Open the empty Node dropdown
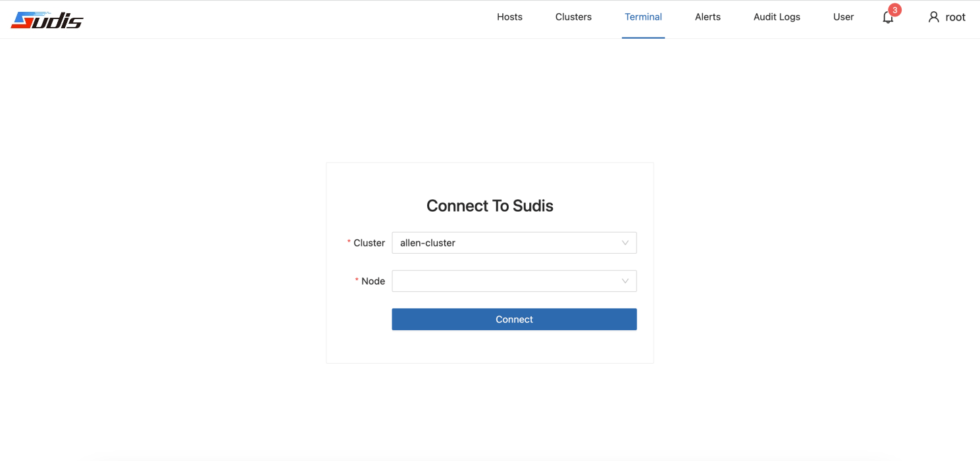This screenshot has width=980, height=461. click(x=514, y=281)
